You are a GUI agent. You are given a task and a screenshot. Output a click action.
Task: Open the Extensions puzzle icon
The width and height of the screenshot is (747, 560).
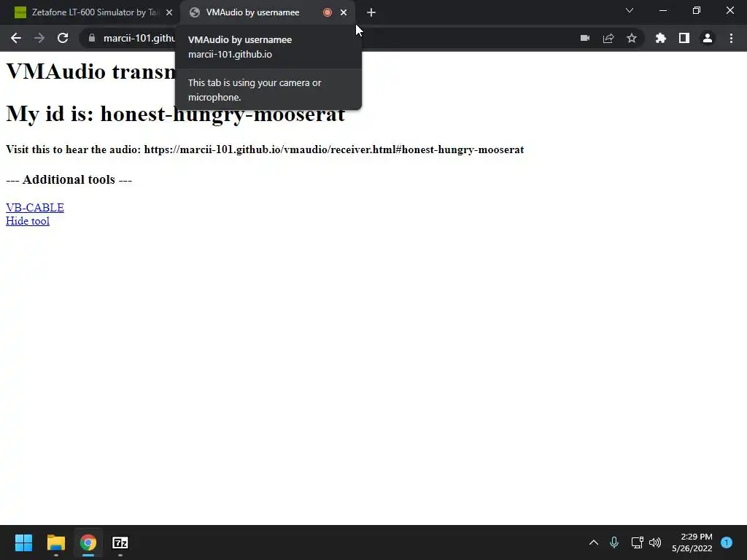coord(661,38)
